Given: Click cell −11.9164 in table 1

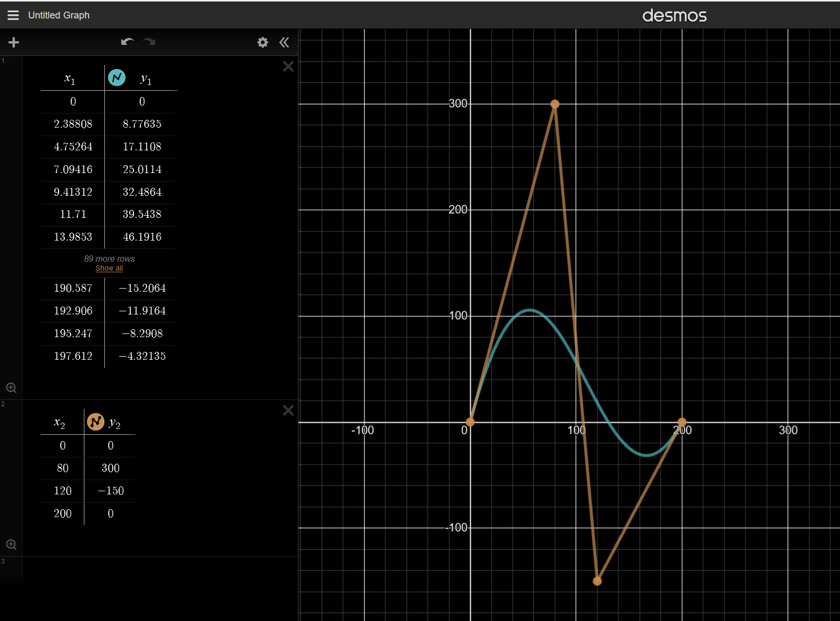Looking at the screenshot, I should [x=142, y=311].
